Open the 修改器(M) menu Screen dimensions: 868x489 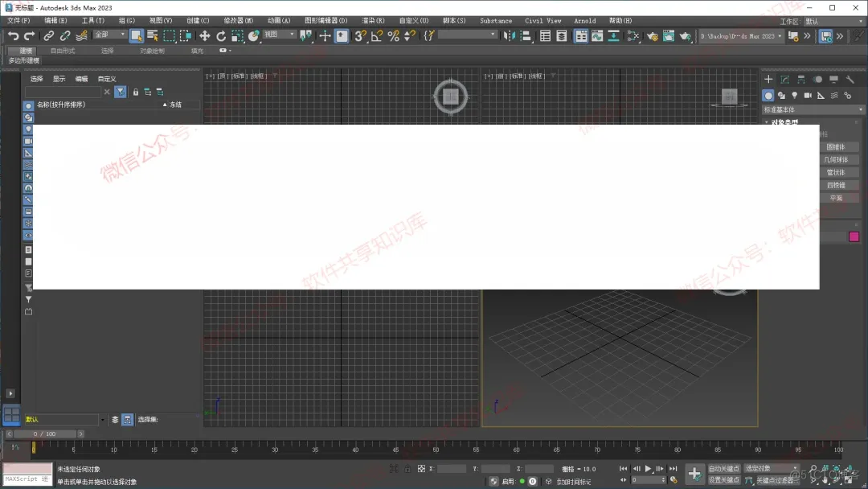pos(238,20)
